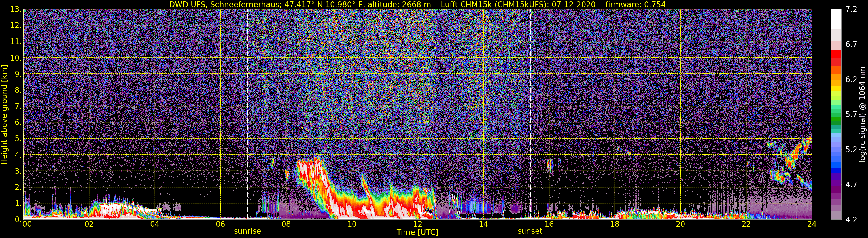
Task: Click the green band of colorbar near 5.7
Action: (x=836, y=115)
